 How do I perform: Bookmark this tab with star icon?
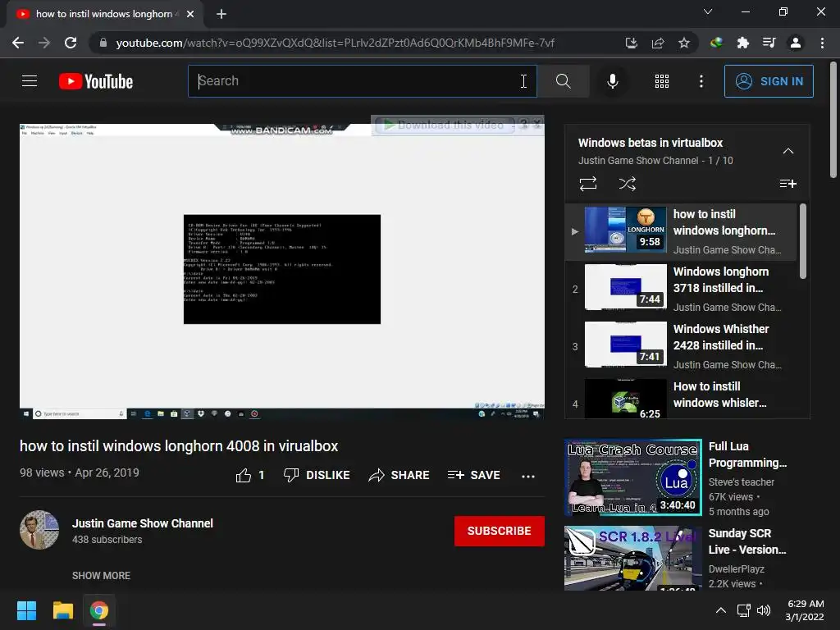point(683,43)
